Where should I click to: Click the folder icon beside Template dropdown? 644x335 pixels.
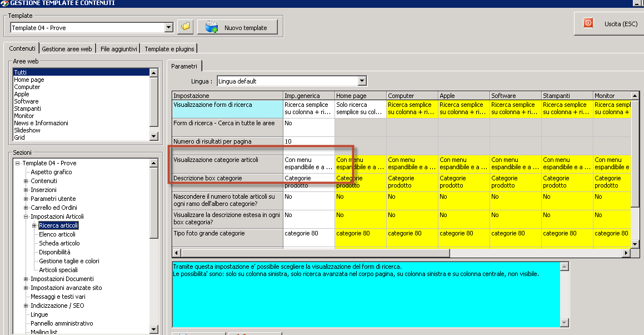pos(185,27)
